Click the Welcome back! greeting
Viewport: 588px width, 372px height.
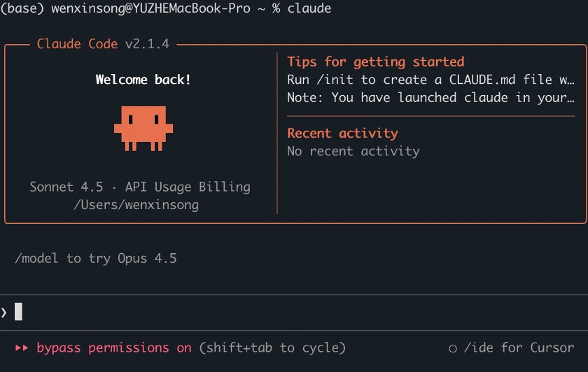click(x=143, y=80)
